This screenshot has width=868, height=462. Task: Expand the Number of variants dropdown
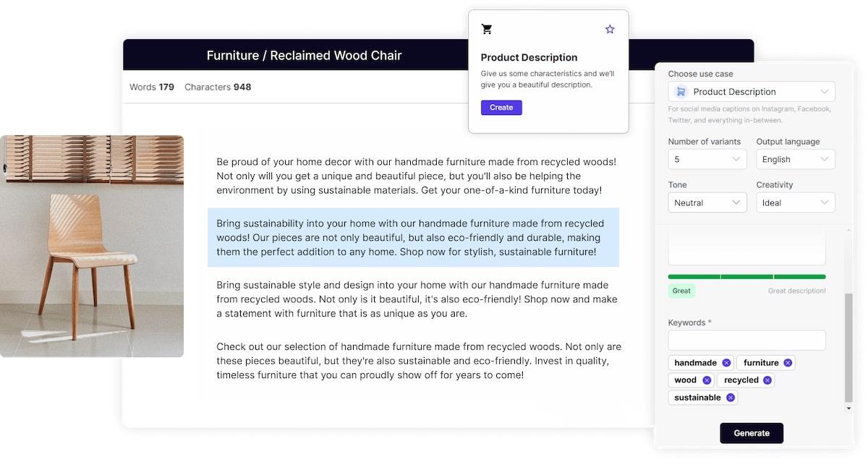(707, 159)
